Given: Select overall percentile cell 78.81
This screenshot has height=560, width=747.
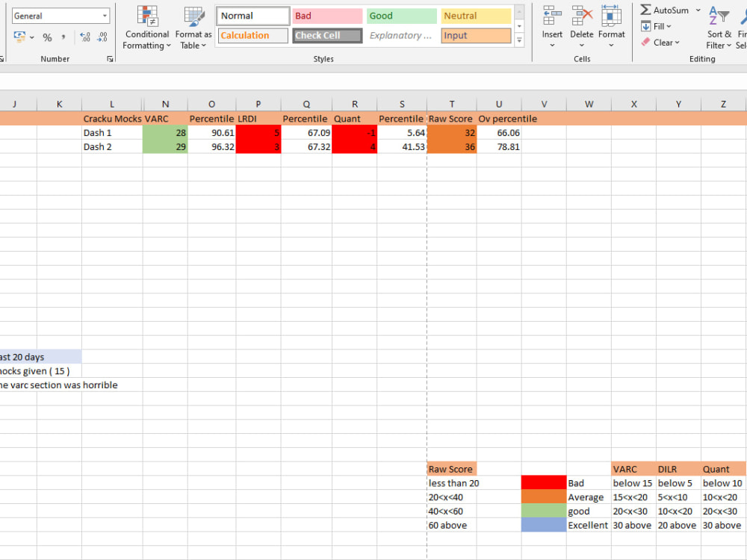Looking at the screenshot, I should tap(499, 146).
